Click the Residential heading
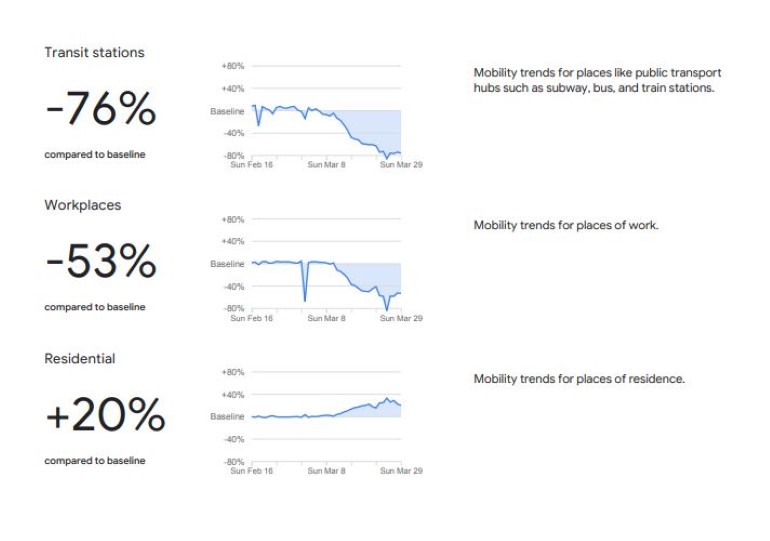Screen dimensions: 770x541 click(79, 358)
